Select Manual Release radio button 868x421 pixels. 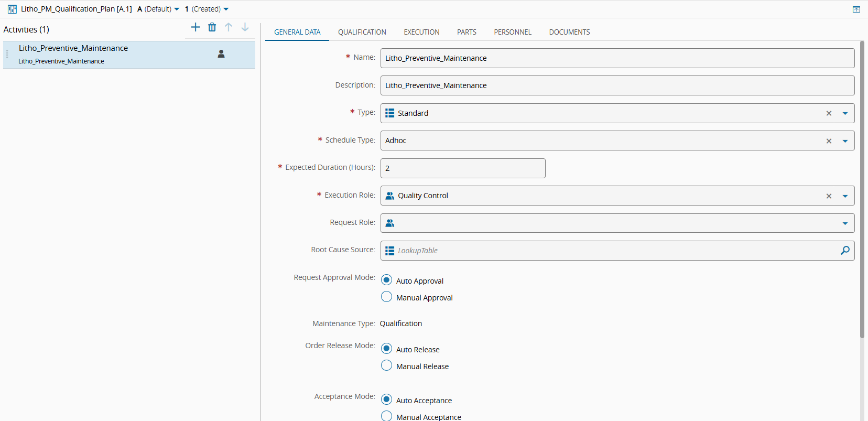tap(387, 366)
